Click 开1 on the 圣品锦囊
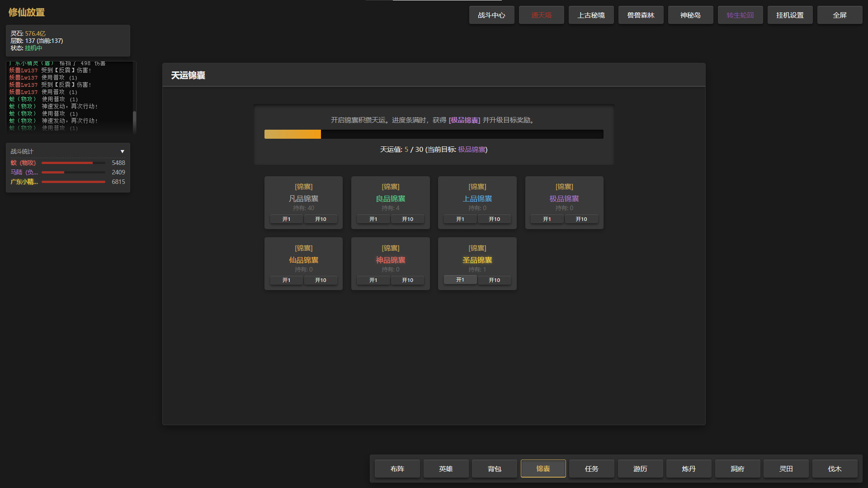This screenshot has width=868, height=488. point(460,280)
